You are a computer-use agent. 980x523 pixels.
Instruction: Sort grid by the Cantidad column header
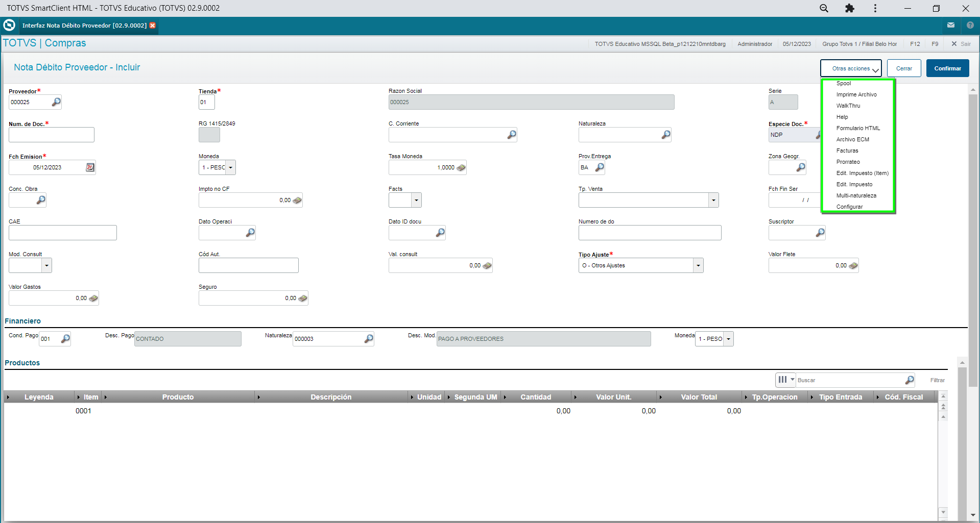click(536, 397)
